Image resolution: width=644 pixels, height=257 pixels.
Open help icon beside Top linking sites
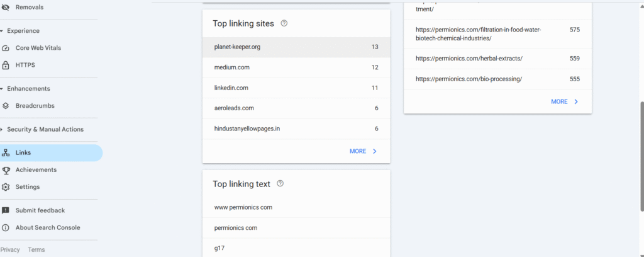(284, 23)
